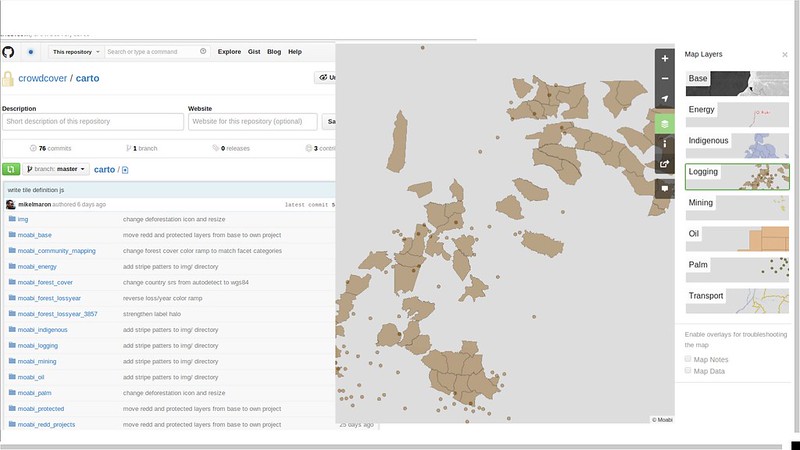Screen dimensions: 800x450
Task: Open Blog in the GitHub header
Action: 274,52
